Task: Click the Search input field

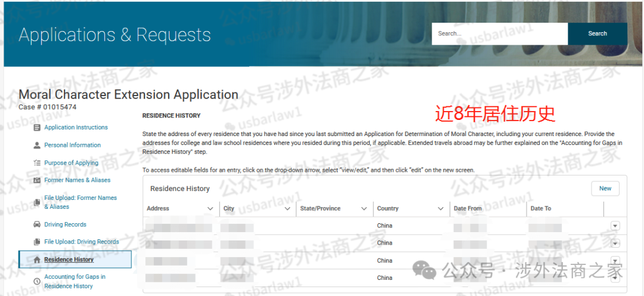Action: [500, 33]
